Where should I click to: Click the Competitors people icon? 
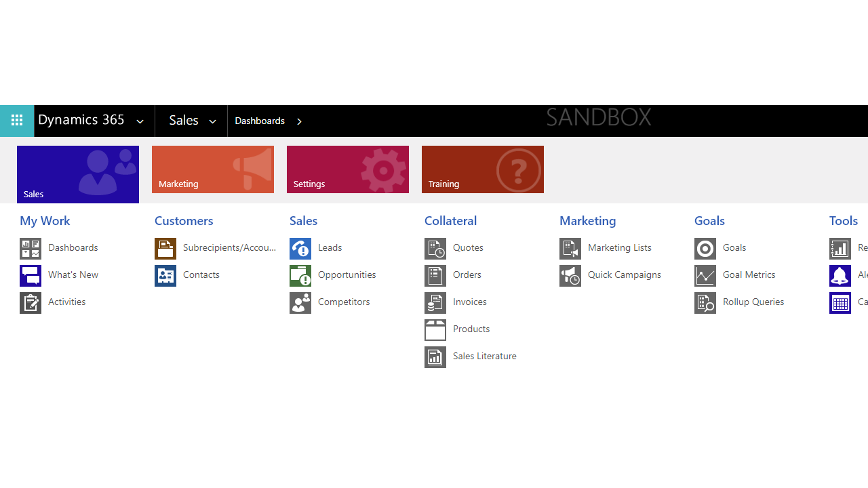[x=300, y=303]
